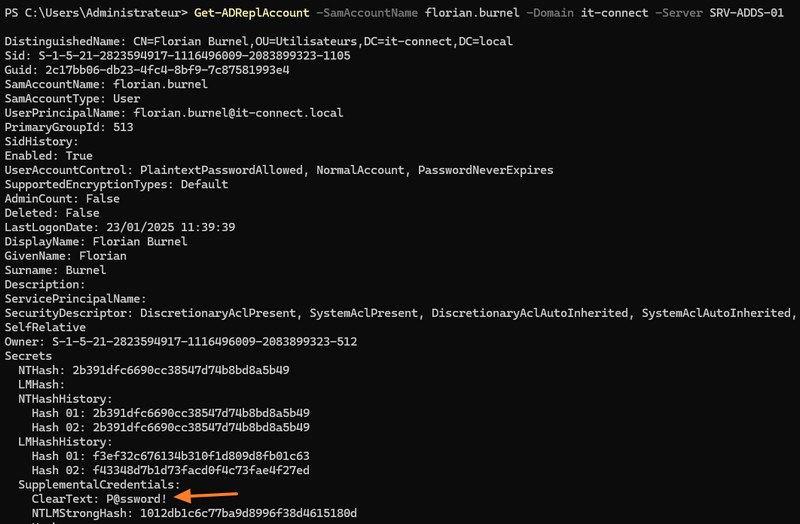
Task: Click the PasswordNeverExpires flag text
Action: pos(485,170)
